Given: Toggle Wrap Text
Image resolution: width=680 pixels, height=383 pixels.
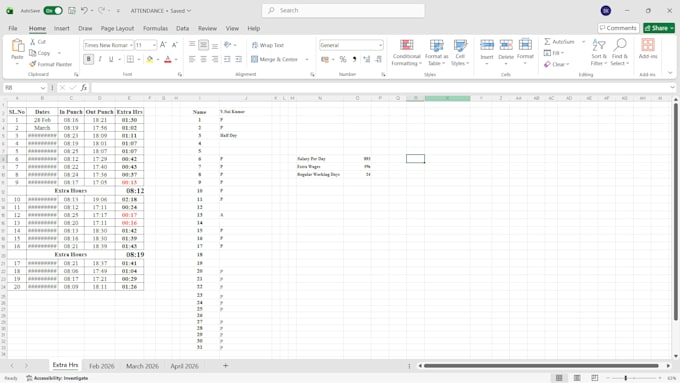Looking at the screenshot, I should (268, 45).
